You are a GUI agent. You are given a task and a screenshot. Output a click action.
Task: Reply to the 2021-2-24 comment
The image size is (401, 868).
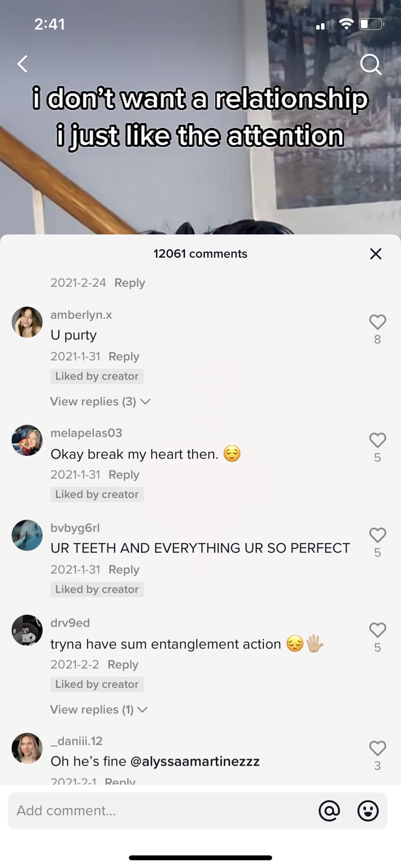[x=130, y=283]
